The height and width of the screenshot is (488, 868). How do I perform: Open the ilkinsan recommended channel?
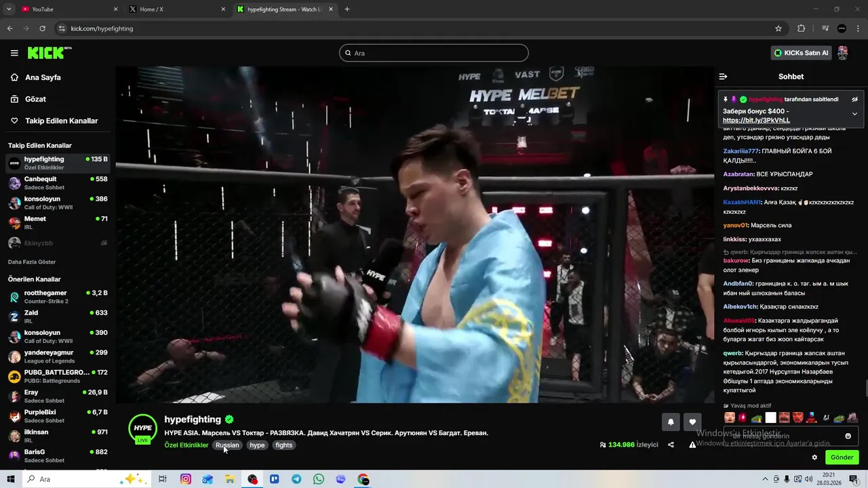[58, 436]
